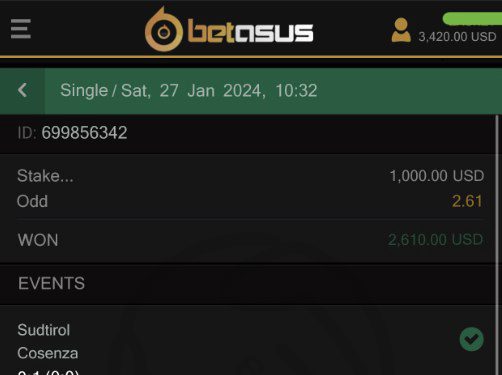Select the Sudtirol team name
Viewport: 502px width, 375px height.
coord(44,330)
